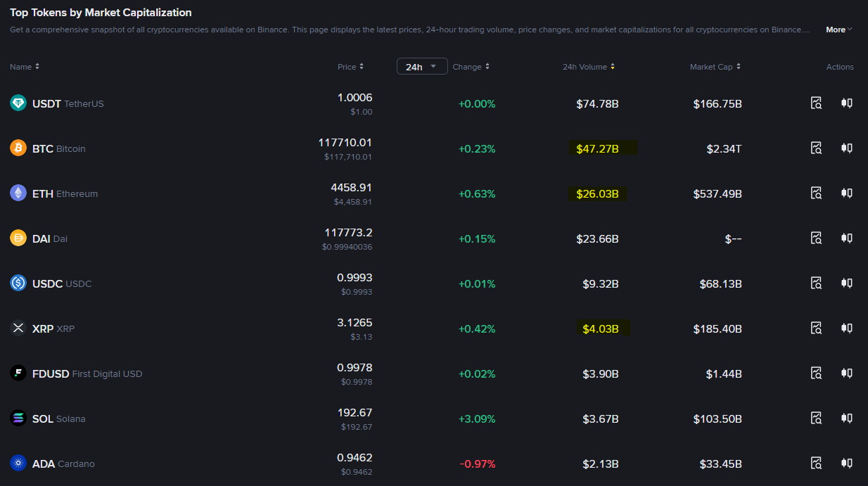Open the 24h timeframe dropdown
This screenshot has height=486, width=868.
click(x=422, y=67)
